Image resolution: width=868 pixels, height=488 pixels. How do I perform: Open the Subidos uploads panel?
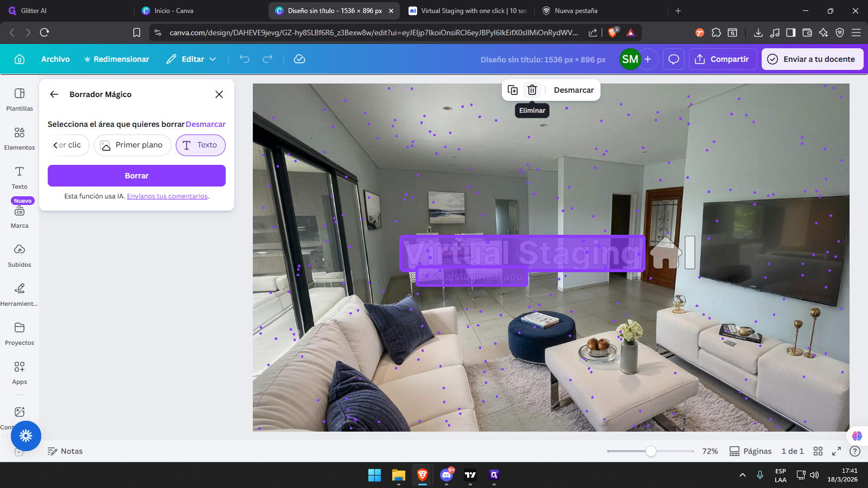click(20, 255)
